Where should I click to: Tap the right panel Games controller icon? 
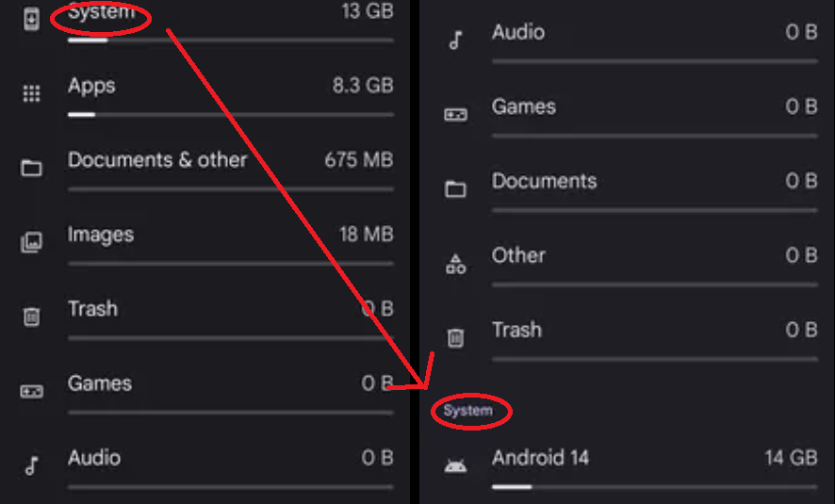(455, 115)
